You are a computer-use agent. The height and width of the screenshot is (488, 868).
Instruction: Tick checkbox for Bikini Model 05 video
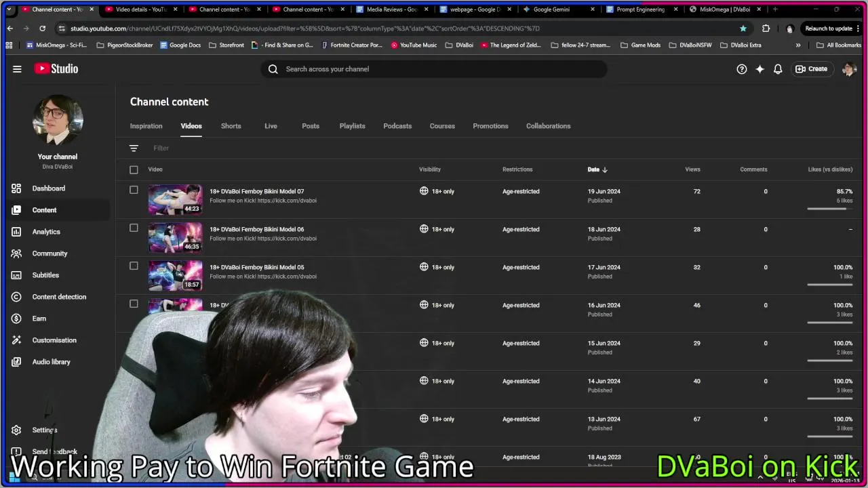coord(134,266)
